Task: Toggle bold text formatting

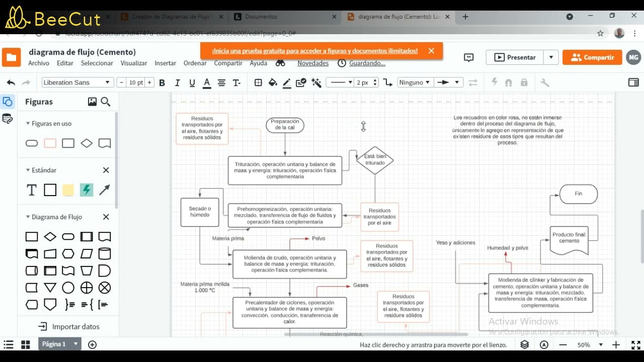Action: coord(162,82)
